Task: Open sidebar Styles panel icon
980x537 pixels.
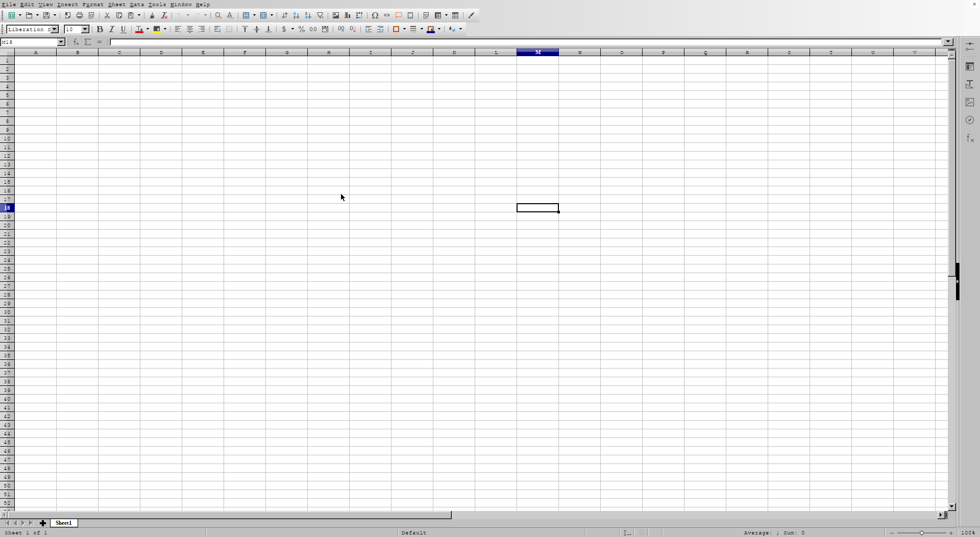Action: coord(970,85)
